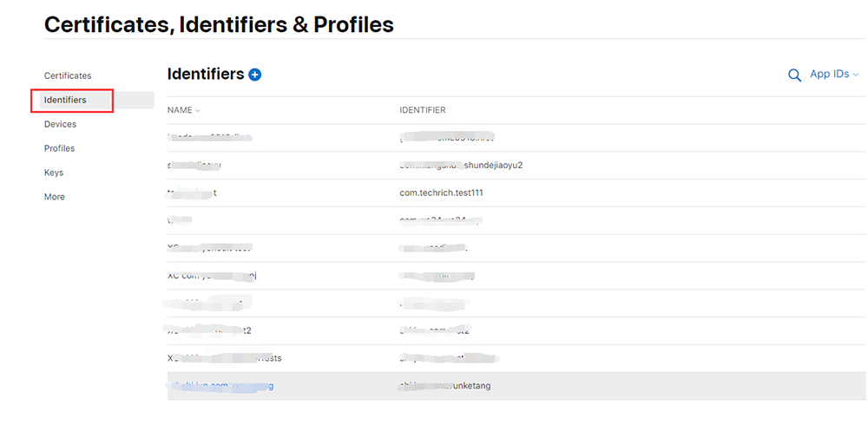The height and width of the screenshot is (431, 868).
Task: Select Identifiers in the sidebar
Action: pyautogui.click(x=65, y=100)
